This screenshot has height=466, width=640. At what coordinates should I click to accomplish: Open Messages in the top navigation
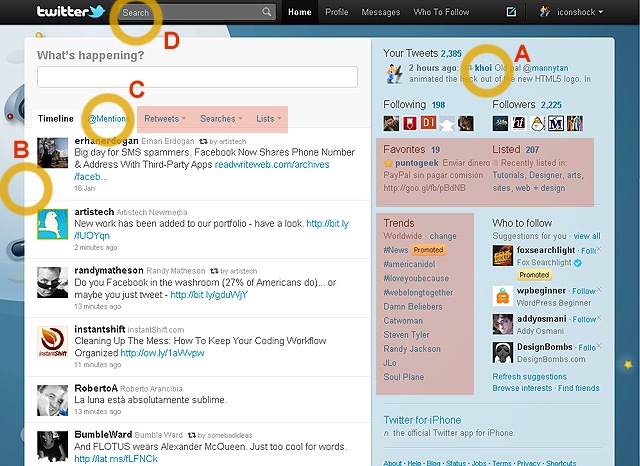[x=381, y=13]
